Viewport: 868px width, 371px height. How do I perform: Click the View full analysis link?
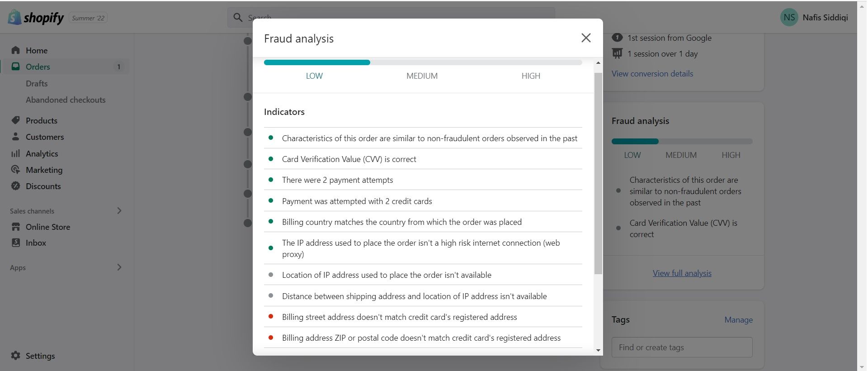(682, 273)
